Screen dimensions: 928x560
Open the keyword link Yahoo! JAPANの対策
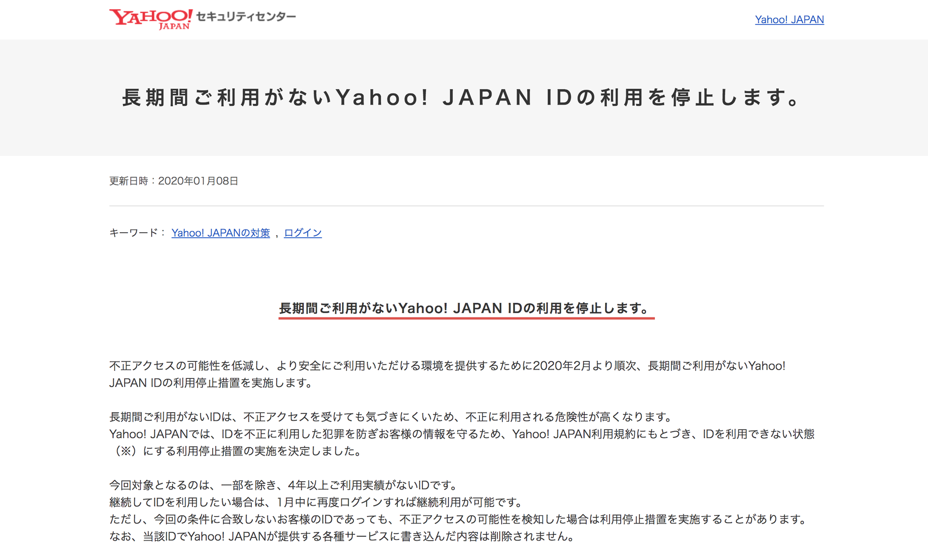coord(220,233)
